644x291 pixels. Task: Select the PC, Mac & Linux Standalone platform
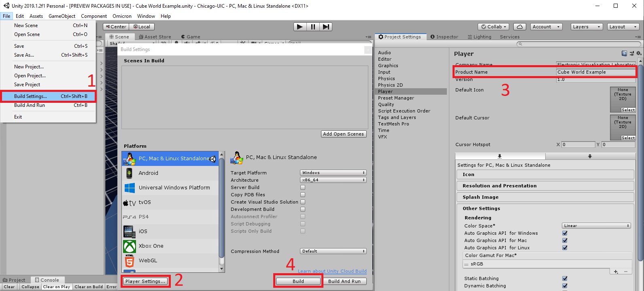point(170,159)
